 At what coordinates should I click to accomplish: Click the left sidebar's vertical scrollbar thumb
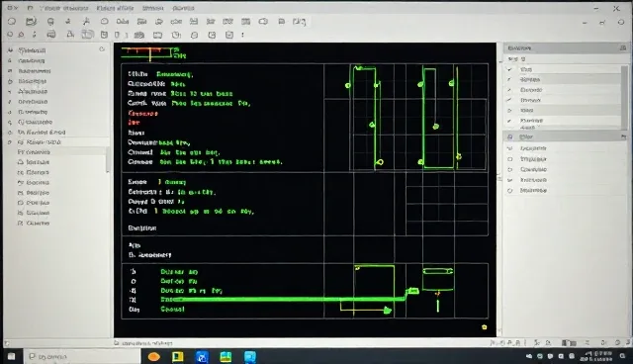click(108, 160)
